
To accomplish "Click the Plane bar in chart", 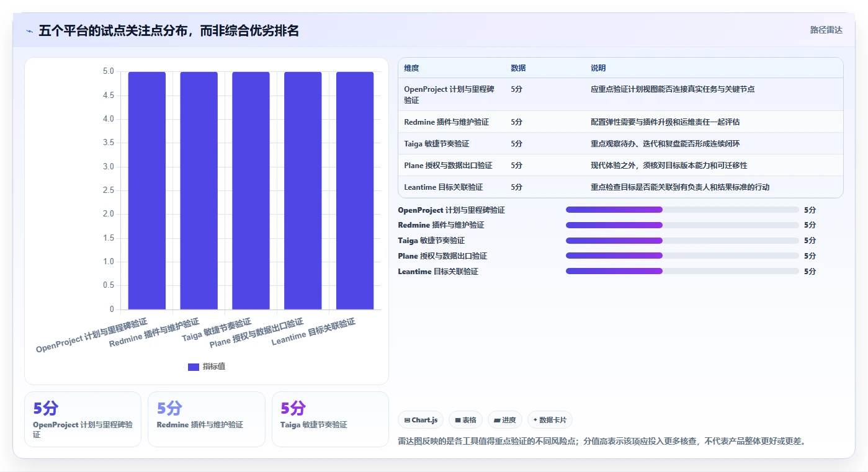I will [x=303, y=190].
